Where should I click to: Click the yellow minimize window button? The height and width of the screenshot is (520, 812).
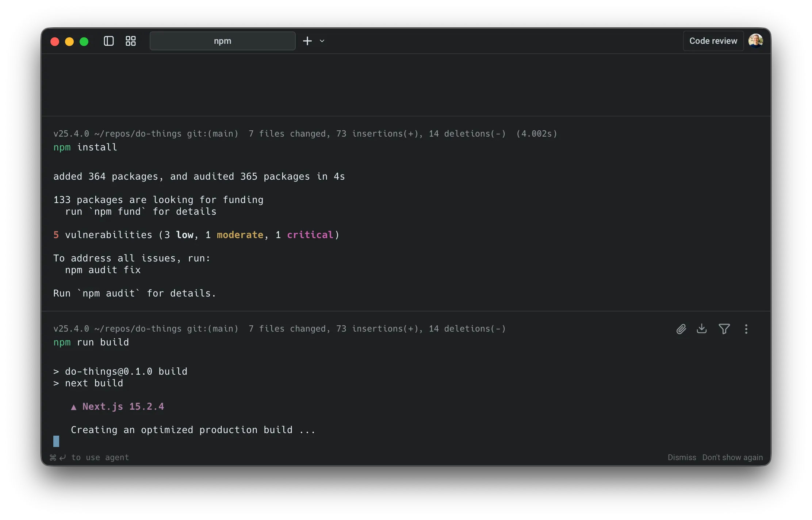(x=69, y=42)
